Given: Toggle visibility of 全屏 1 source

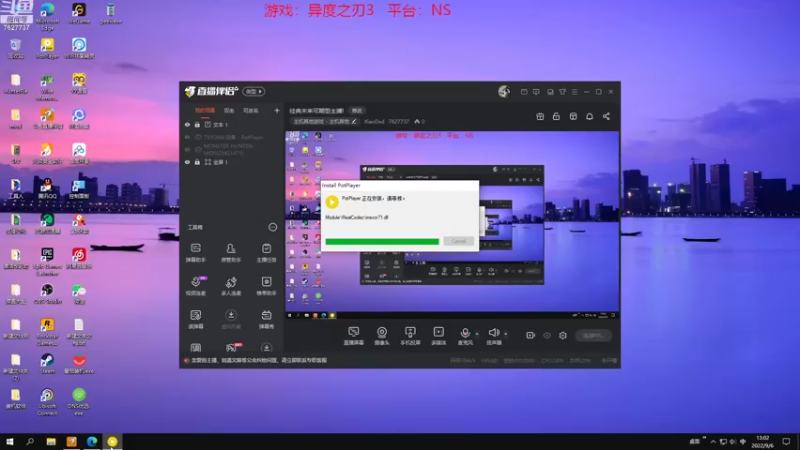Looking at the screenshot, I should point(187,162).
